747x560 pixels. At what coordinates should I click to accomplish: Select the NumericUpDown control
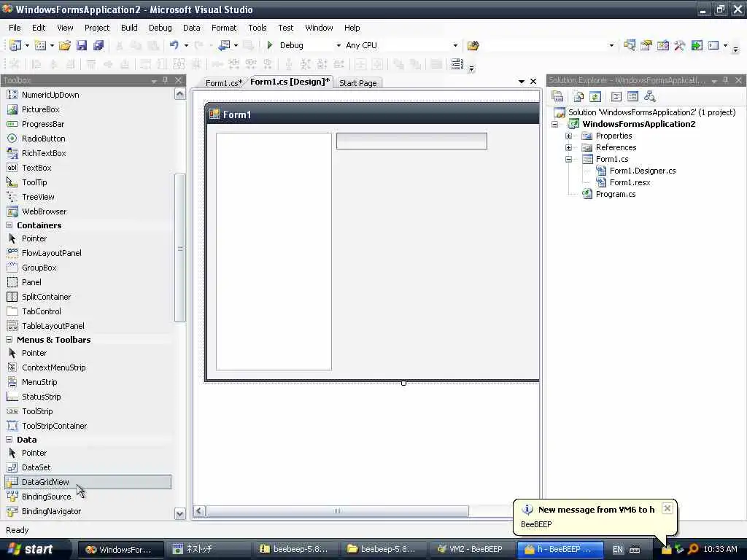pos(50,95)
